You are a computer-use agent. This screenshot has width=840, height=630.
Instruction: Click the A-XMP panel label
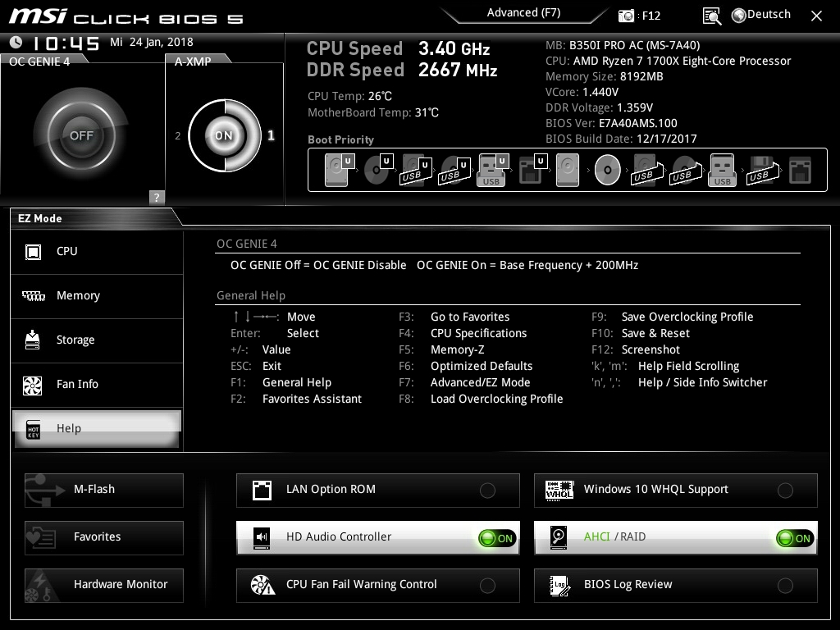tap(193, 62)
